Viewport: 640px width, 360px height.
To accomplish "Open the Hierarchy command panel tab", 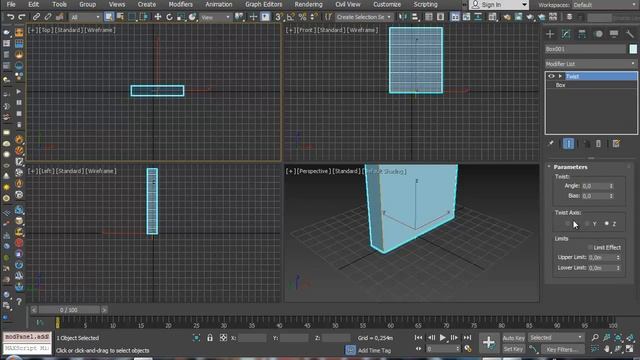I will coord(582,34).
